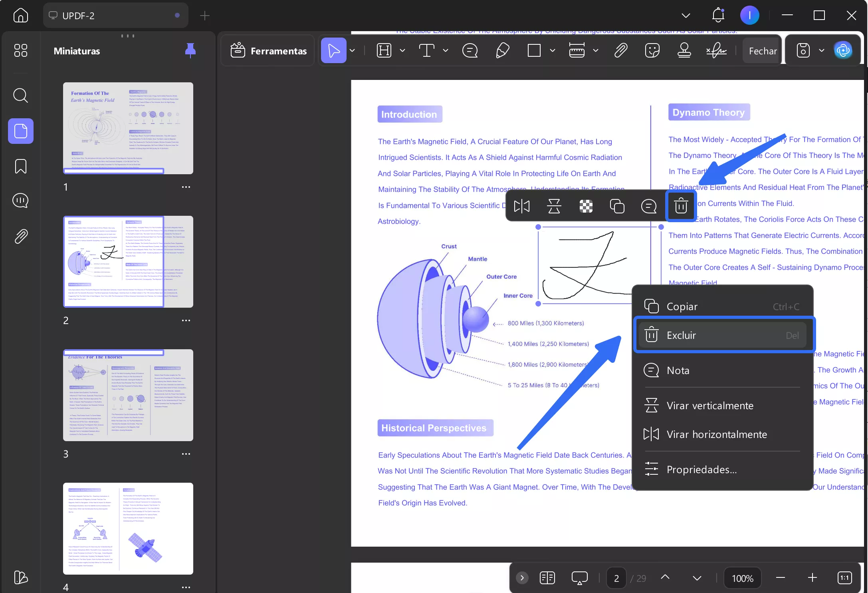Choose Nota in the context menu
The height and width of the screenshot is (593, 868).
723,370
